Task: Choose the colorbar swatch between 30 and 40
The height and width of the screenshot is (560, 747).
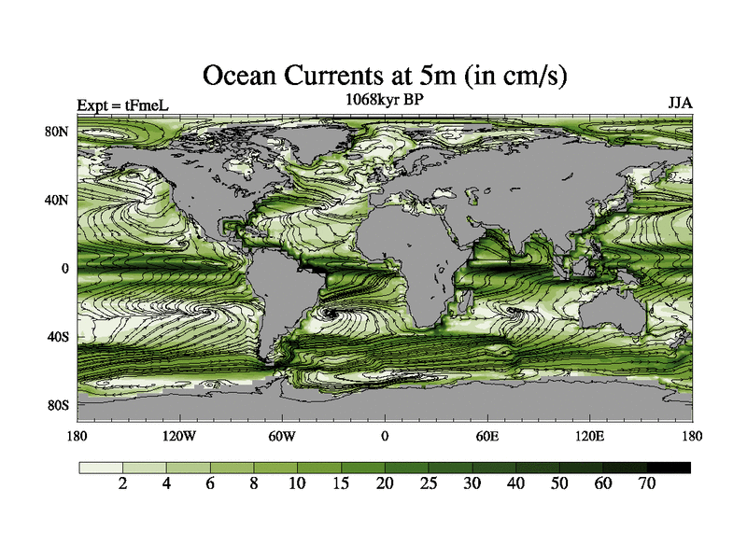Action: 494,468
